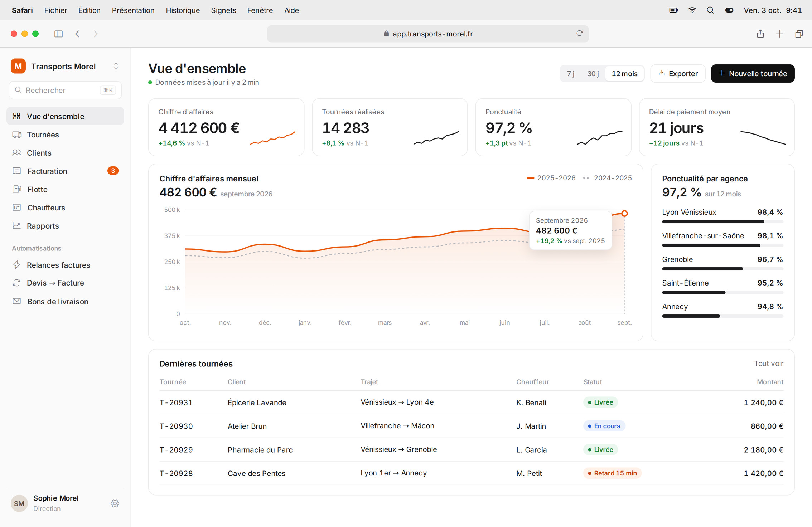Click the Bons de livraison envelope icon
812x527 pixels.
(x=16, y=301)
